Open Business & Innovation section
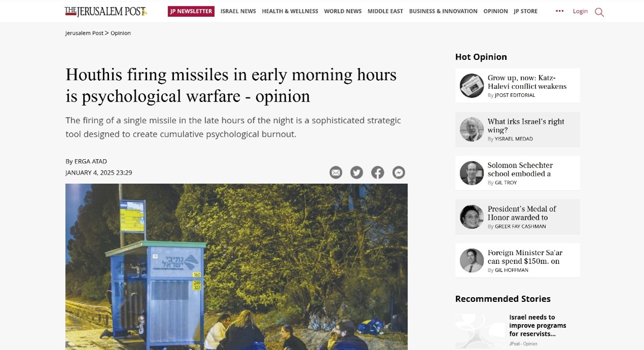Viewport: 644px width, 350px height. point(443,11)
